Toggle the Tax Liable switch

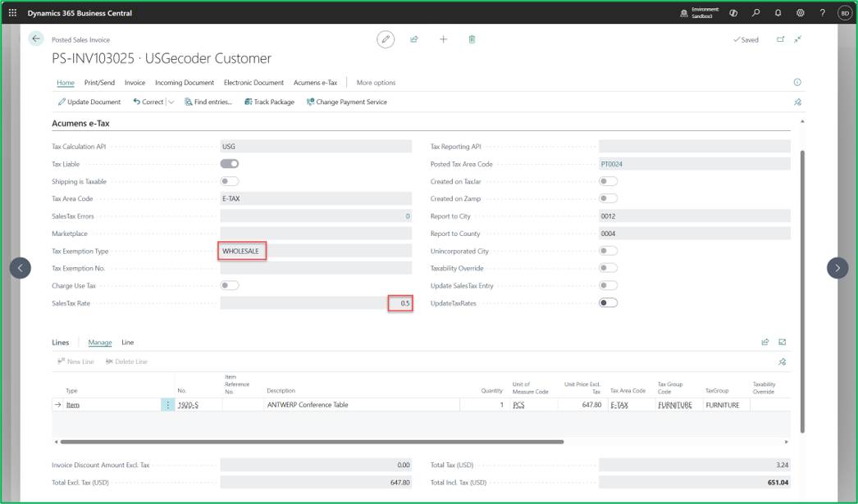(x=230, y=164)
